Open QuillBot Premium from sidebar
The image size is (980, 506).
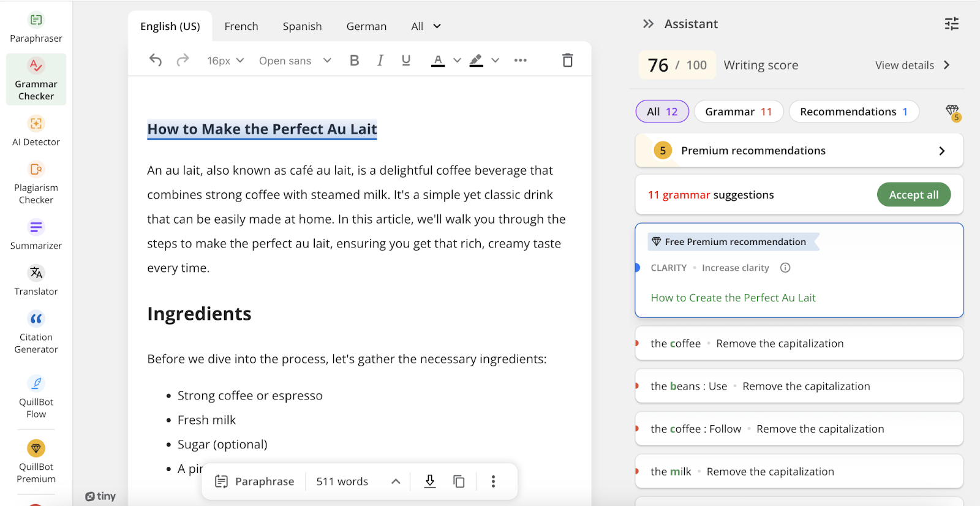tap(36, 461)
